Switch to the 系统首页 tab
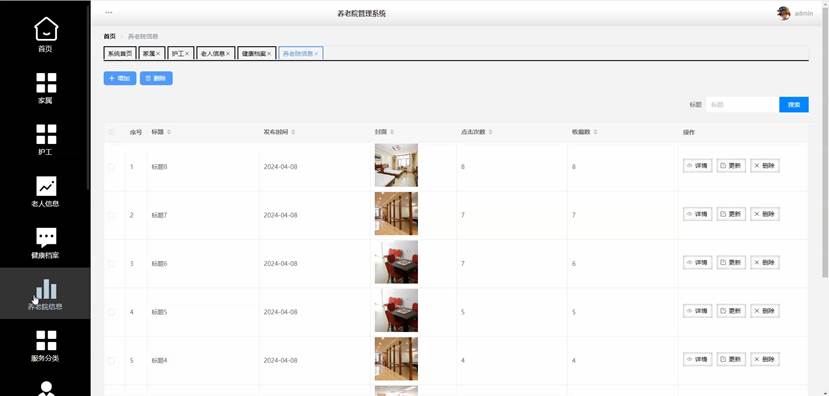This screenshot has height=396, width=829. pyautogui.click(x=121, y=54)
